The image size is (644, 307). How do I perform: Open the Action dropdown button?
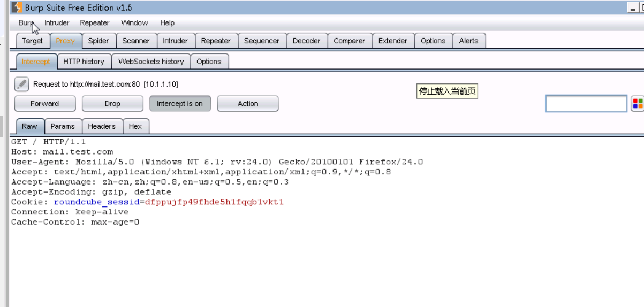(x=248, y=104)
